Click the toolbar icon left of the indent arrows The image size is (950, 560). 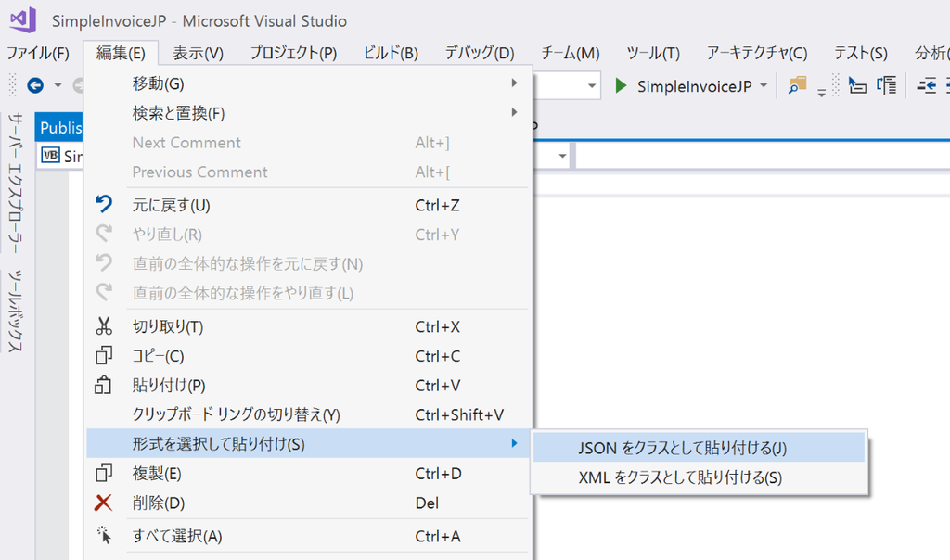(x=887, y=85)
